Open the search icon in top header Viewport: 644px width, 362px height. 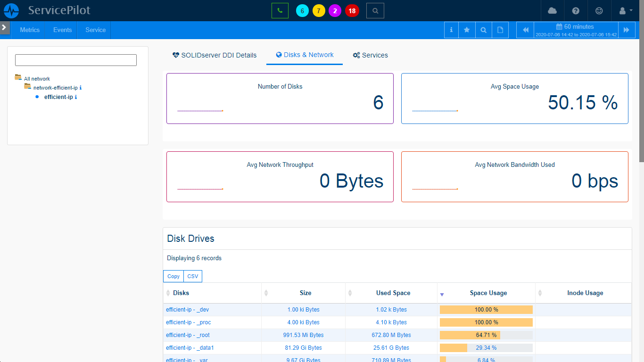[375, 10]
